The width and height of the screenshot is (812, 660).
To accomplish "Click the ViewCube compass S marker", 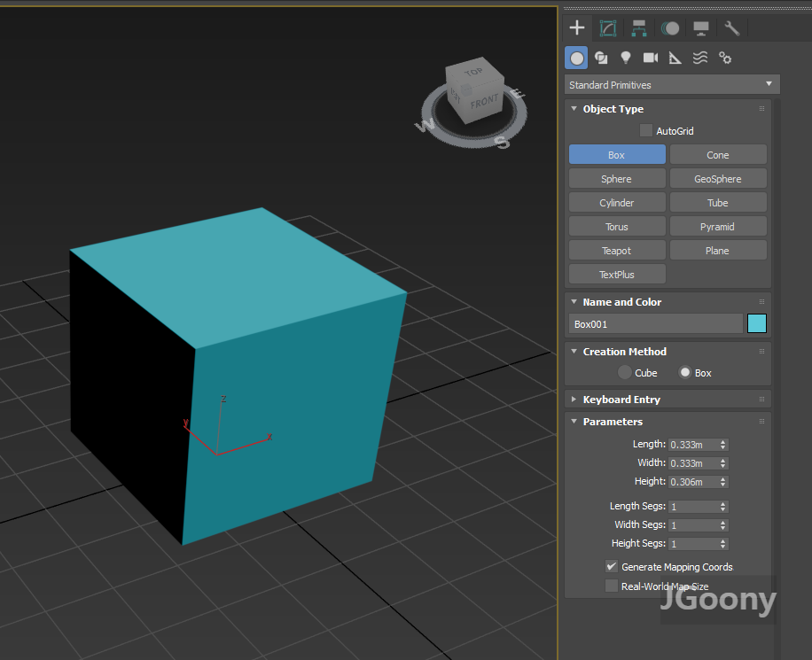I will pos(502,142).
